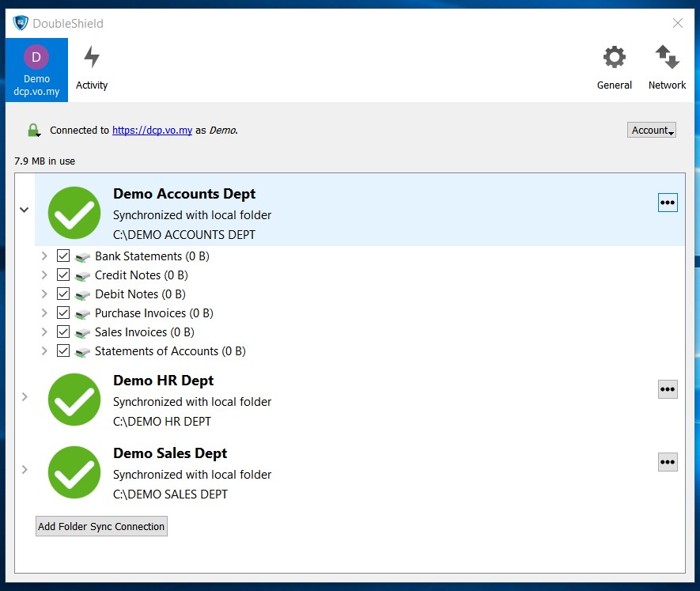
Task: Open options menu for Demo Sales Dept
Action: [x=668, y=462]
